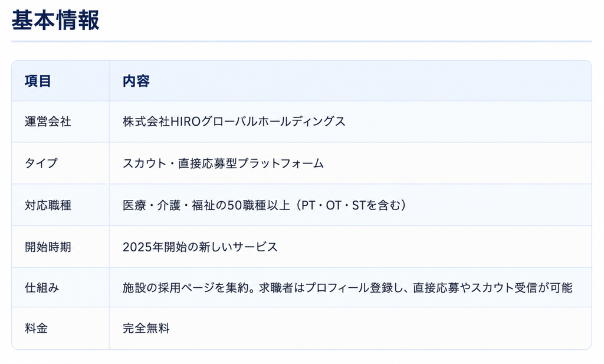604x364 pixels.
Task: Click the horizontal divider under 基本情報
Action: [301, 41]
